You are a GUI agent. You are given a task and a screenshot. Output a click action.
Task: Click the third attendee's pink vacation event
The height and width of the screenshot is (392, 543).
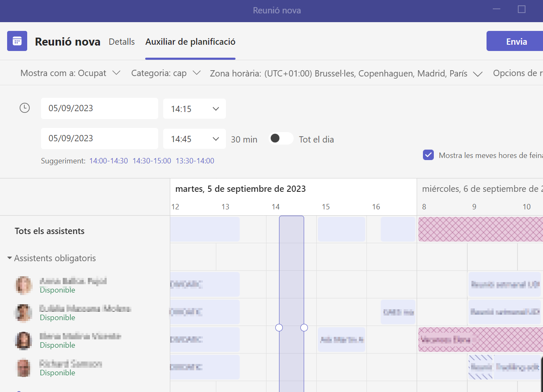(481, 339)
